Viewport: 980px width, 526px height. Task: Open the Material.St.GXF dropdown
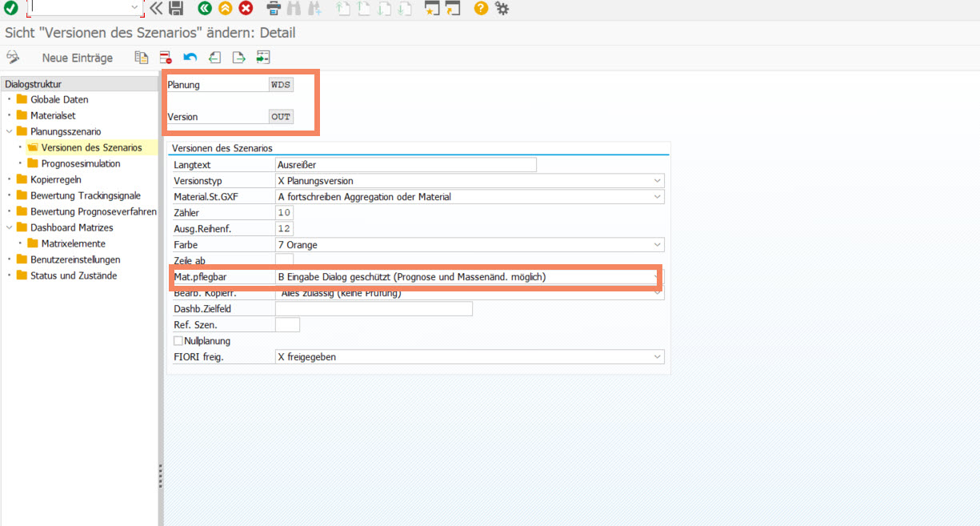(x=658, y=197)
